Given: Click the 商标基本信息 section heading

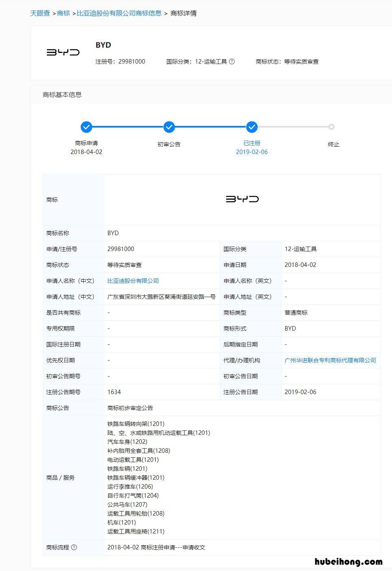Looking at the screenshot, I should point(62,95).
